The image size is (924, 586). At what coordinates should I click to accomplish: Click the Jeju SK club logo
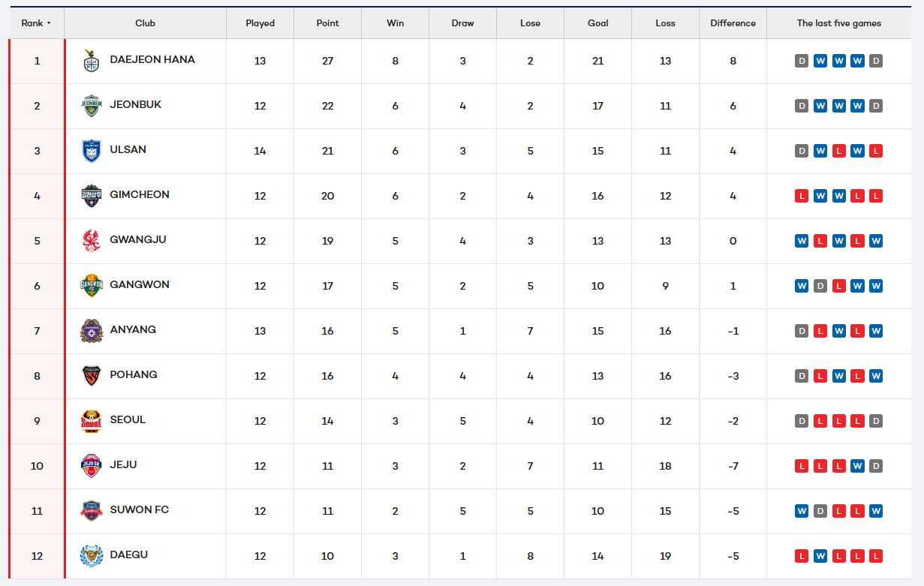pos(91,466)
